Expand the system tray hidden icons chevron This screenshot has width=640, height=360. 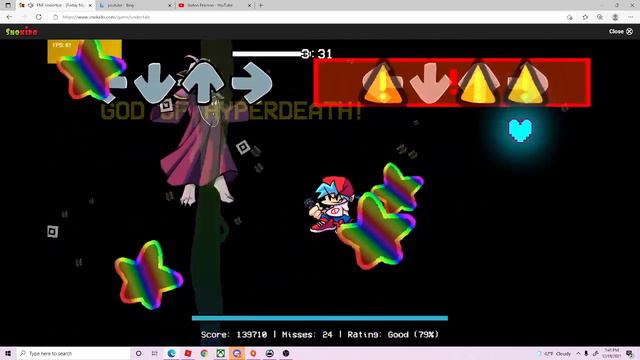(578, 354)
